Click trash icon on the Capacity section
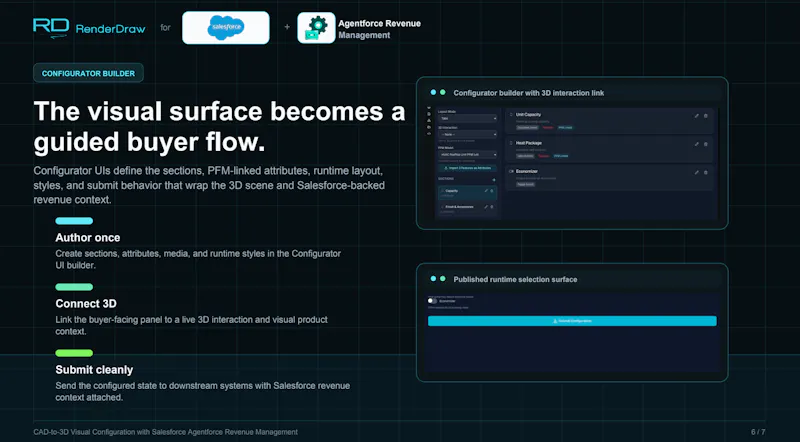The width and height of the screenshot is (800, 442). pyautogui.click(x=492, y=191)
